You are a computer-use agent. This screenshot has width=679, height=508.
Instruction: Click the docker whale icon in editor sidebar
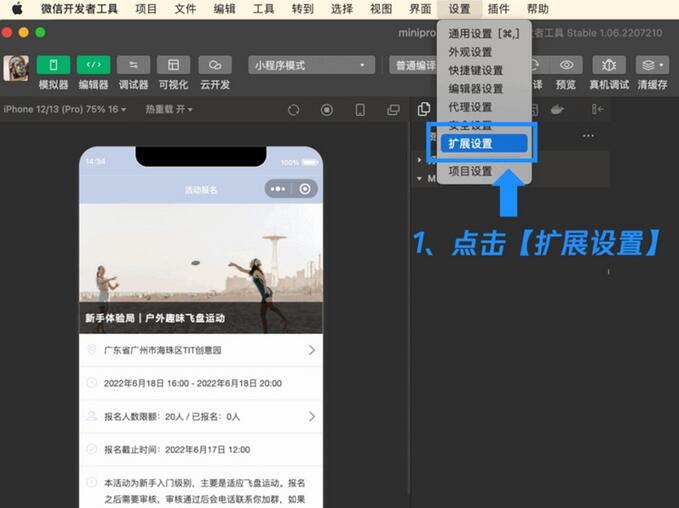pos(557,110)
